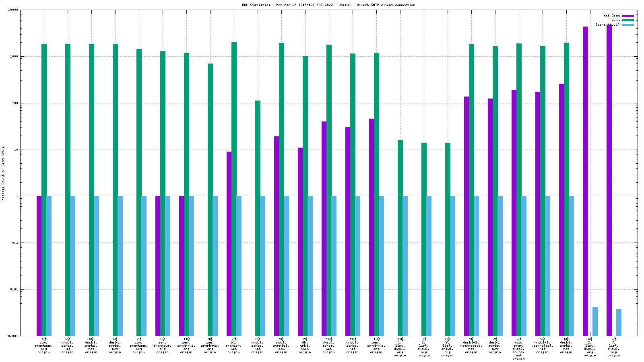This screenshot has width=644, height=362.
Task: Click the blue Score (0..1) legend swatch
Action: pos(627,25)
